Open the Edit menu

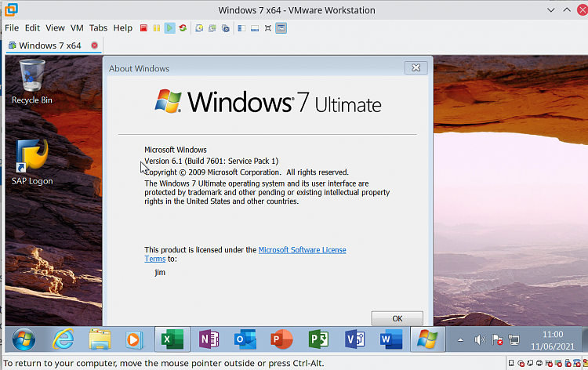(x=32, y=28)
